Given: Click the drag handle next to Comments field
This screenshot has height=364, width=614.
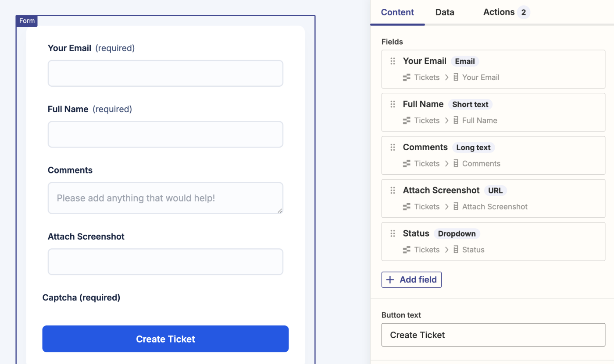Looking at the screenshot, I should [x=393, y=148].
